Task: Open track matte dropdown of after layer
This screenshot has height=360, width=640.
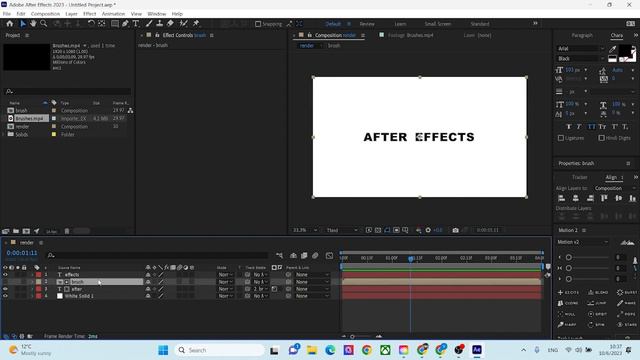Action: [x=261, y=289]
